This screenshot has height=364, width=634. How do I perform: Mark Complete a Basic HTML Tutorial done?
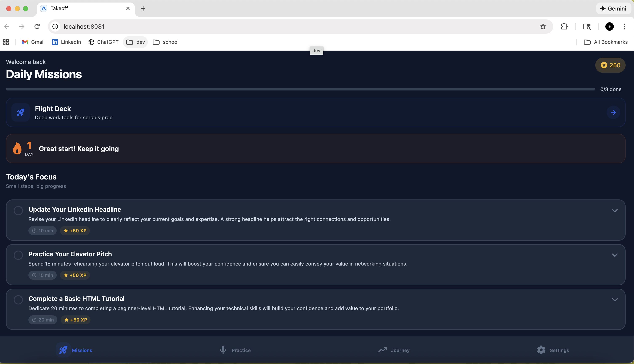(18, 300)
